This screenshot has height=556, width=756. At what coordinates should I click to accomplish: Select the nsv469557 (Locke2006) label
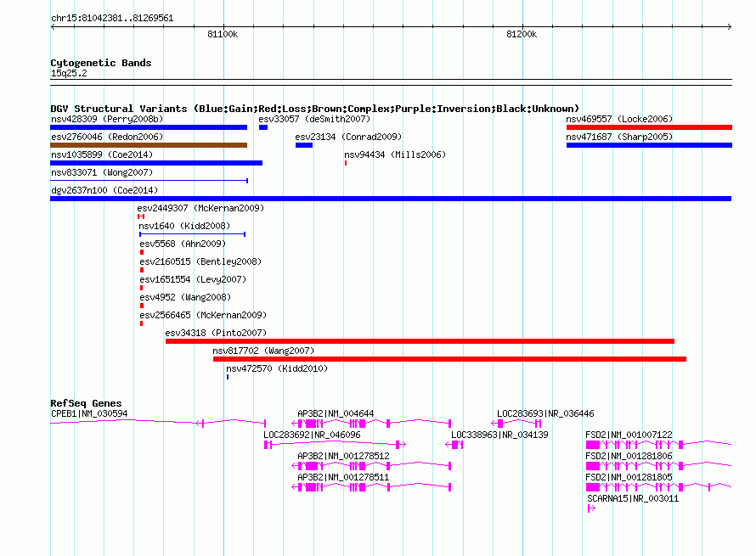619,119
